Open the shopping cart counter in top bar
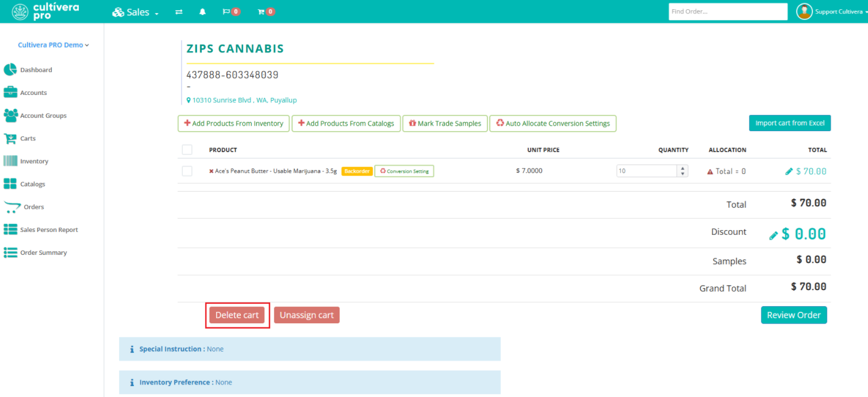The height and width of the screenshot is (397, 868). pyautogui.click(x=266, y=12)
